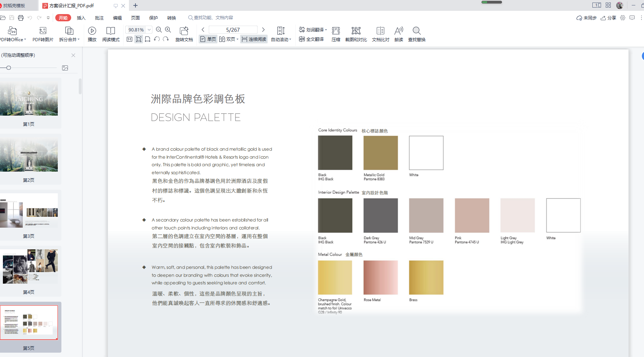Open the 编辑 ribbon tab
This screenshot has width=644, height=357.
pyautogui.click(x=117, y=18)
